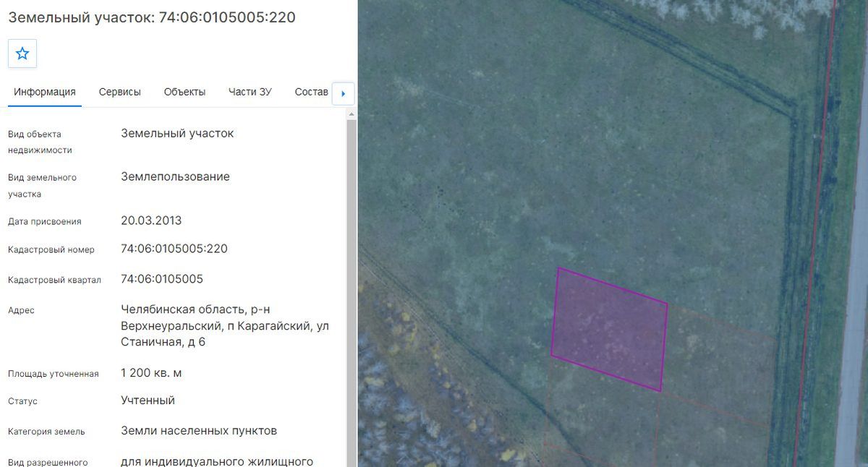The width and height of the screenshot is (868, 467).
Task: Show more tabs with right arrow button
Action: (343, 93)
